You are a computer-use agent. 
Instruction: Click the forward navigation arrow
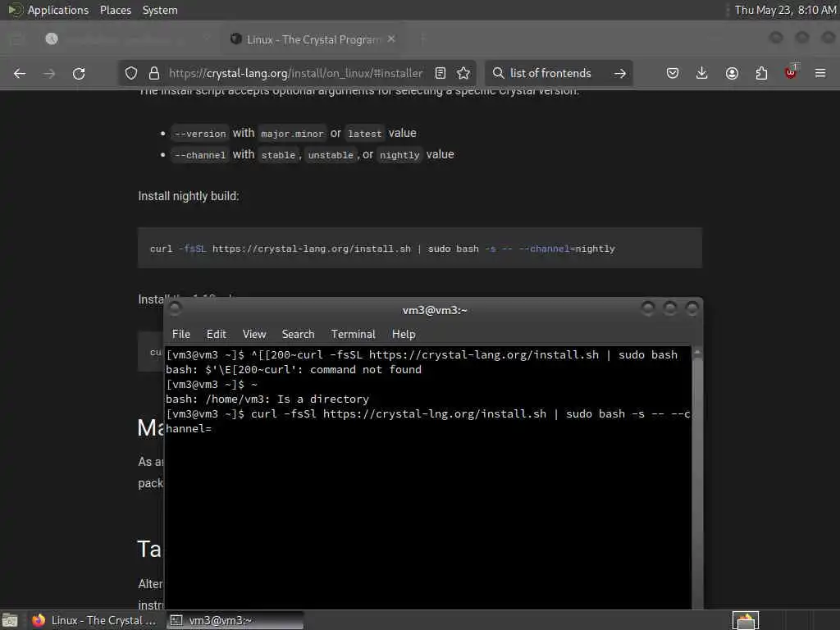click(49, 73)
